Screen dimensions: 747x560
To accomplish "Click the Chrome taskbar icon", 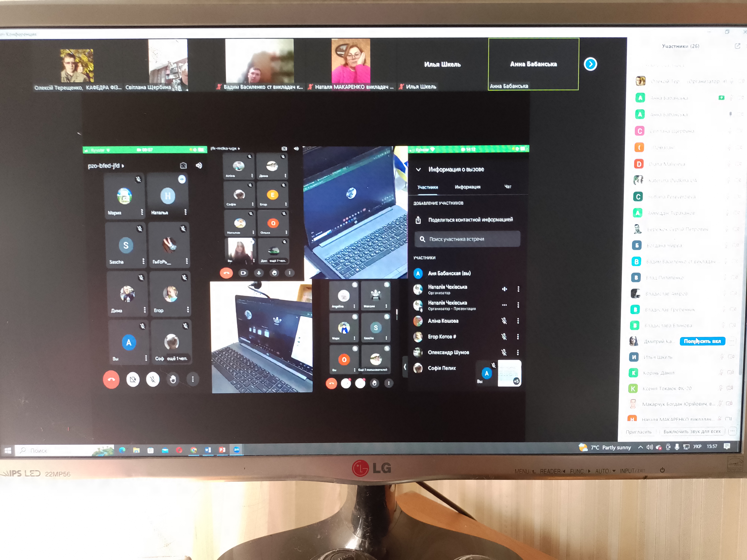I will 193,450.
